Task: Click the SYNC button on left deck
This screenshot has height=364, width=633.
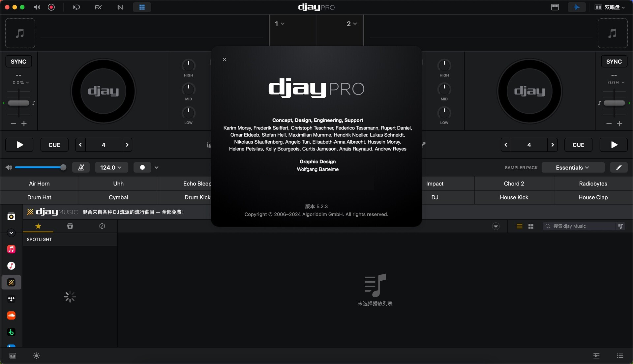Action: click(x=18, y=61)
